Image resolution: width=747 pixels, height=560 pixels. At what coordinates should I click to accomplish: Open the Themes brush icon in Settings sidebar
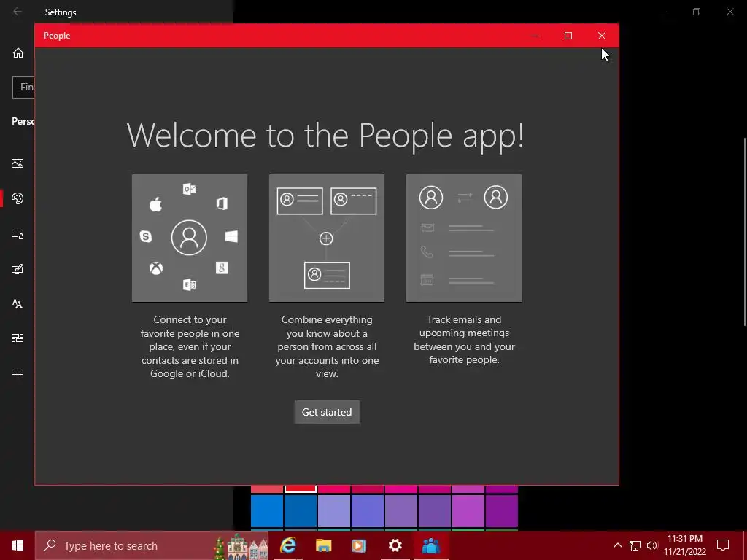[x=18, y=269]
